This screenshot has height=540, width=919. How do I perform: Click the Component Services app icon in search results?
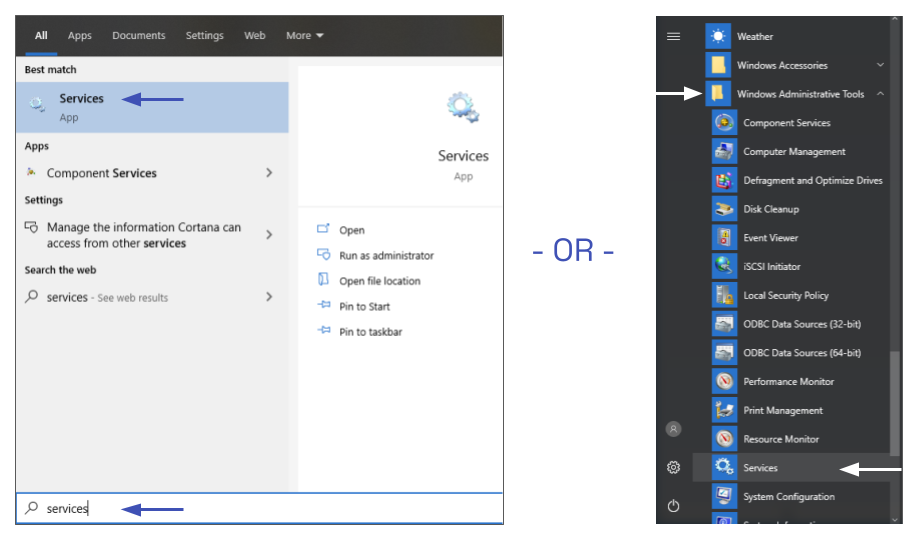point(31,172)
